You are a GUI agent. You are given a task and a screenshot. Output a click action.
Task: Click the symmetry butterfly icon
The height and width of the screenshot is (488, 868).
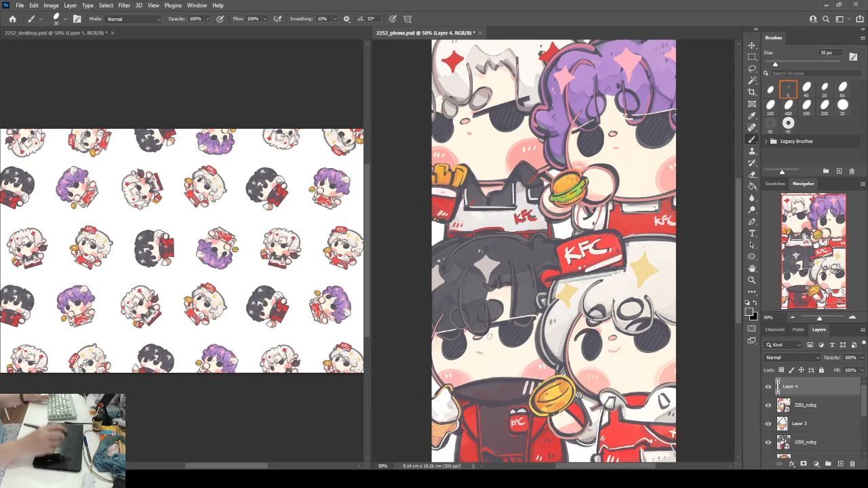pyautogui.click(x=408, y=19)
